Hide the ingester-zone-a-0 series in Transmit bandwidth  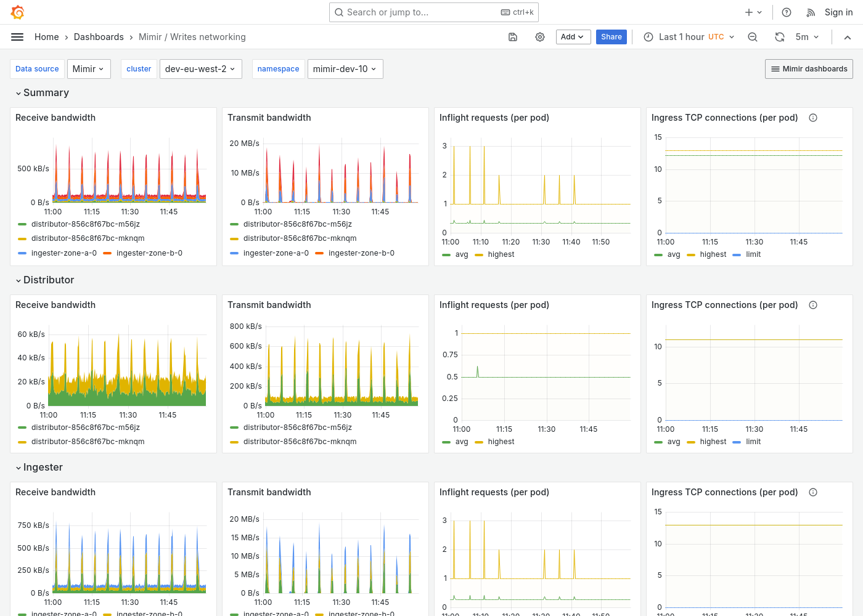(x=276, y=253)
